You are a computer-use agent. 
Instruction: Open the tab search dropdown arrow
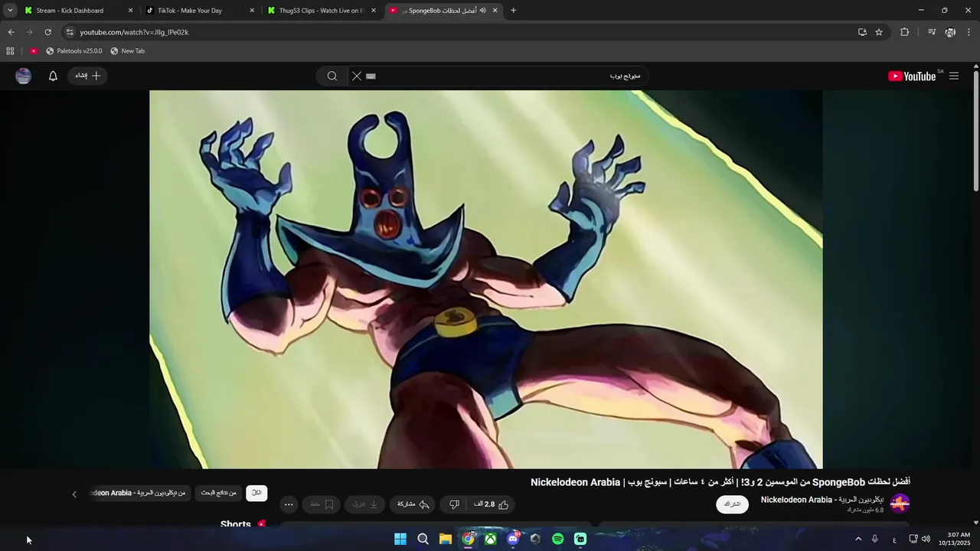coord(10,11)
